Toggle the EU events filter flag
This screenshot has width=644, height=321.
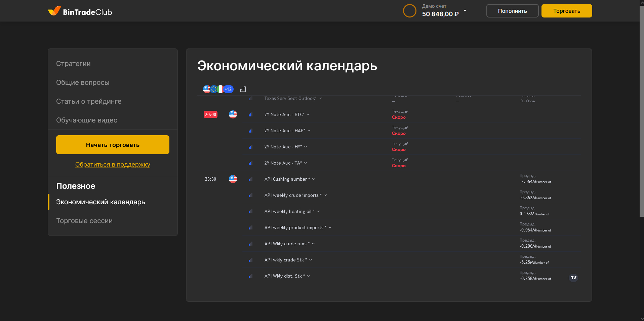coord(213,89)
